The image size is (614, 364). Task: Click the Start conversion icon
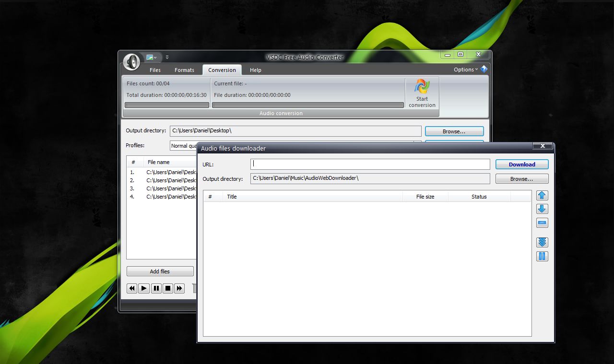click(422, 94)
